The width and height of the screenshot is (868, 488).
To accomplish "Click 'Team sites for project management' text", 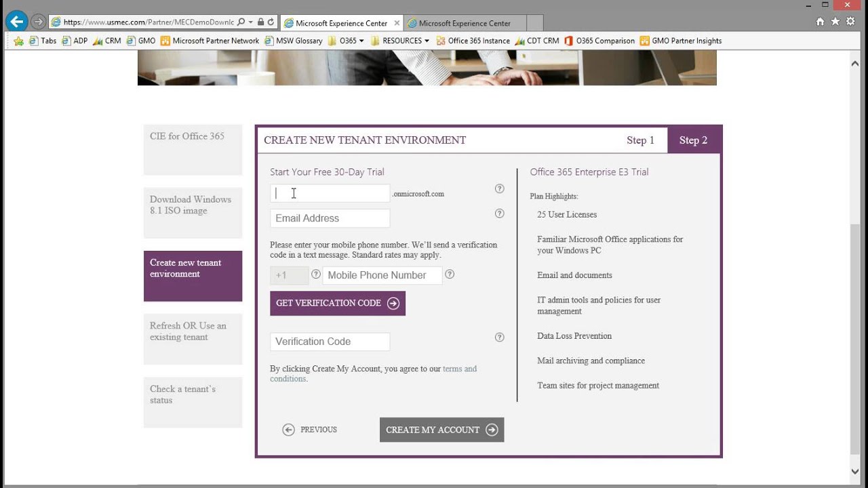I will [598, 385].
